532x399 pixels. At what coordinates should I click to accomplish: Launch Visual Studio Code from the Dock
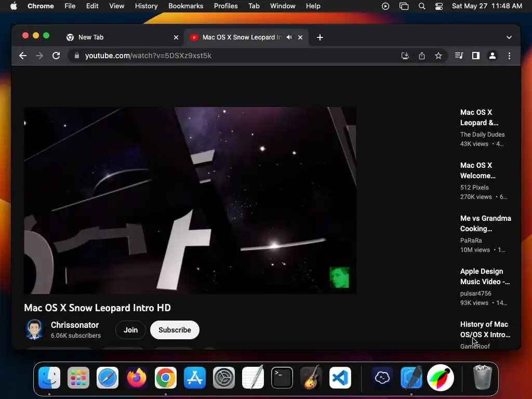click(x=340, y=378)
